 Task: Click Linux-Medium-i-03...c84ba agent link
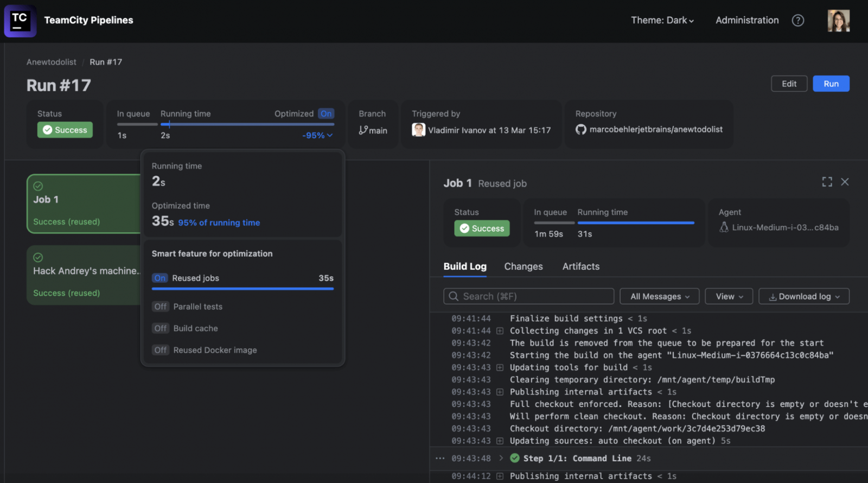point(785,227)
